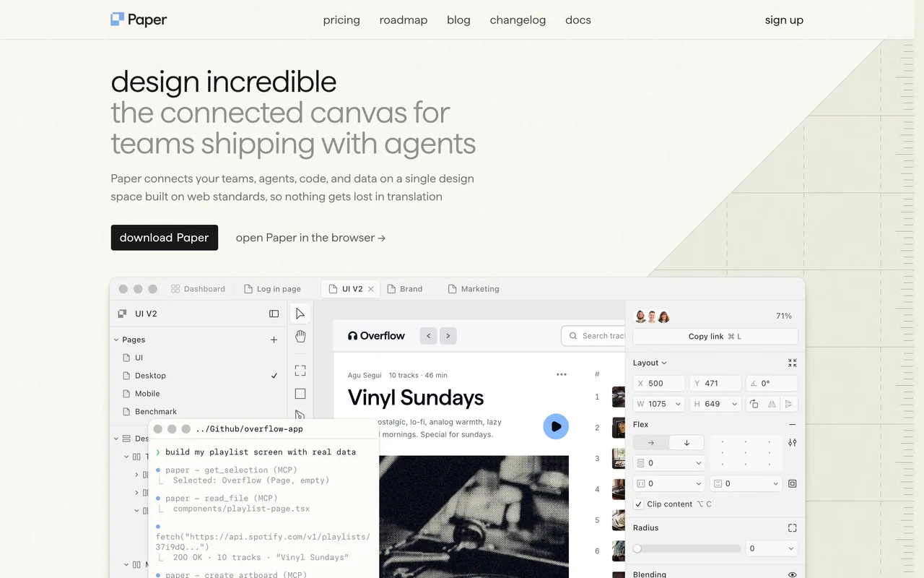Switch to the Dashboard tab
Viewport: 924px width, 578px height.
(x=198, y=289)
